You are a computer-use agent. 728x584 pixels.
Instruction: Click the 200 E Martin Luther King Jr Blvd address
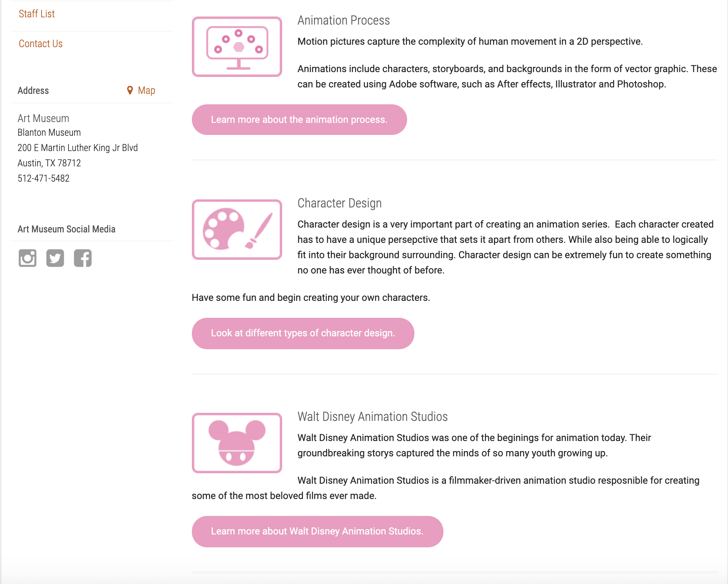78,148
